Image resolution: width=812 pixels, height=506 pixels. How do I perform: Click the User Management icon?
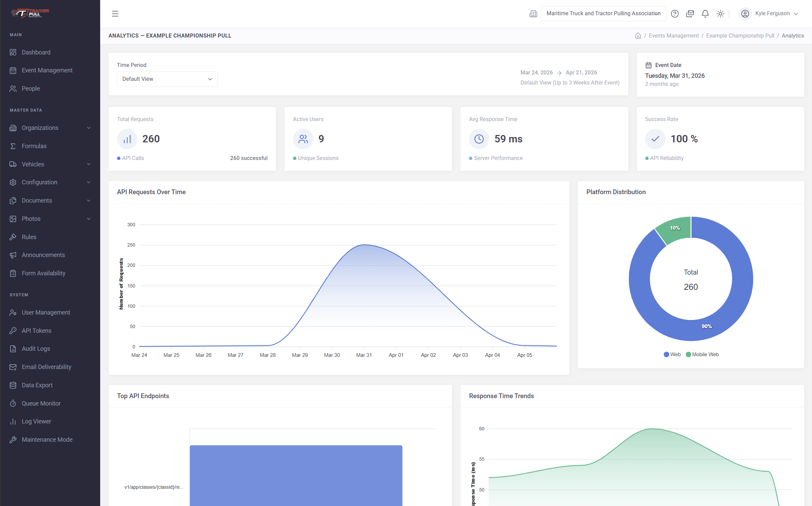click(x=13, y=313)
